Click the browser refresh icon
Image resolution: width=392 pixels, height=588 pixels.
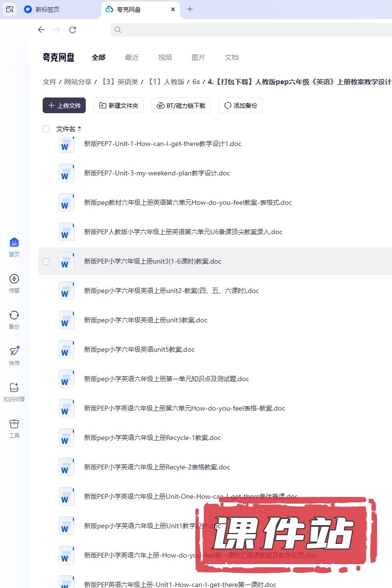click(73, 30)
